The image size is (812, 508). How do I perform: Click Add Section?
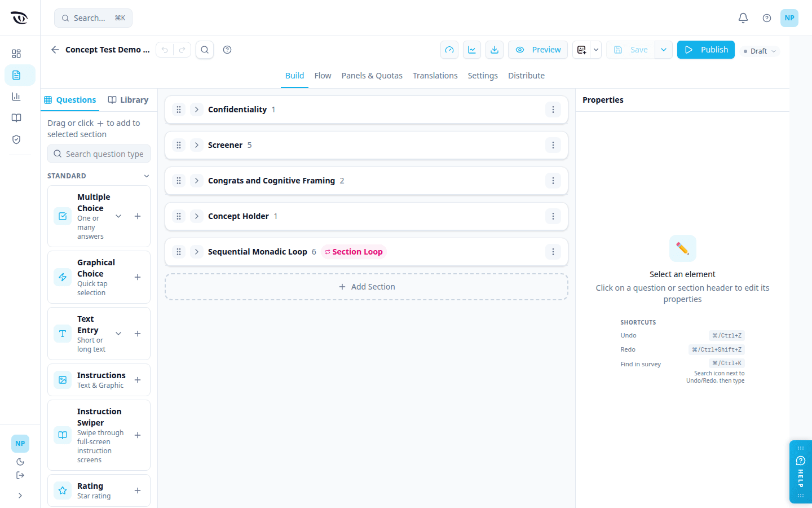(x=367, y=287)
